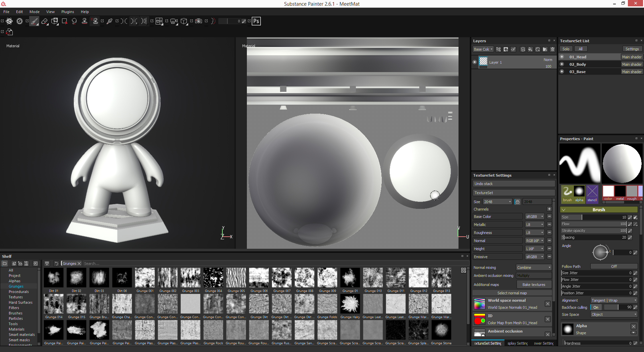The height and width of the screenshot is (352, 644).
Task: Open Main shader for 01_Head
Action: [x=632, y=57]
